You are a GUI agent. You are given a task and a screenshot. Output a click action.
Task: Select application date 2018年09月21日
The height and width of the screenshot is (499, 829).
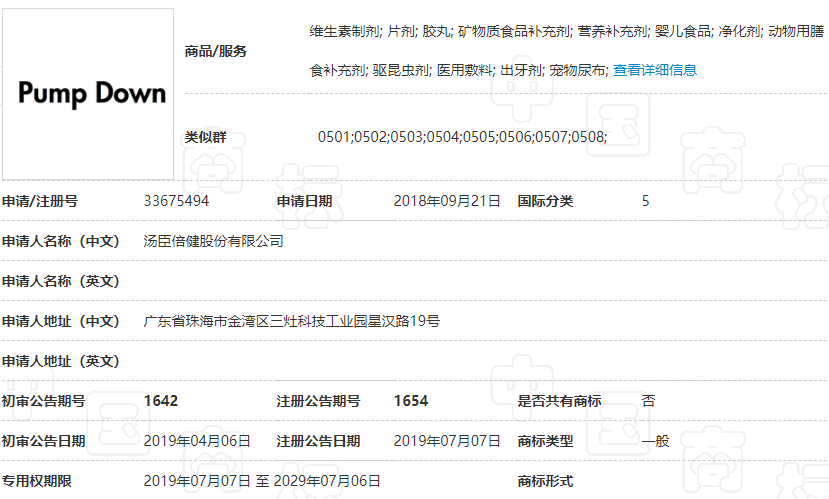[x=447, y=201]
